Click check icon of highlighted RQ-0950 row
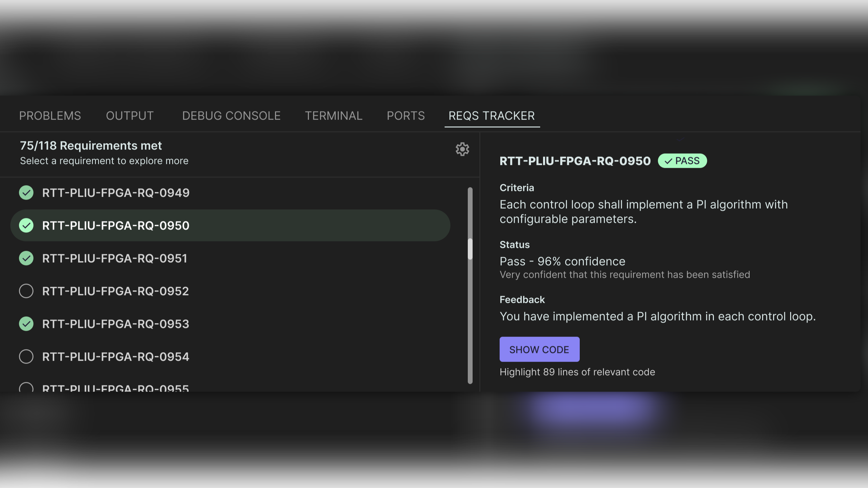Viewport: 868px width, 488px height. [26, 225]
